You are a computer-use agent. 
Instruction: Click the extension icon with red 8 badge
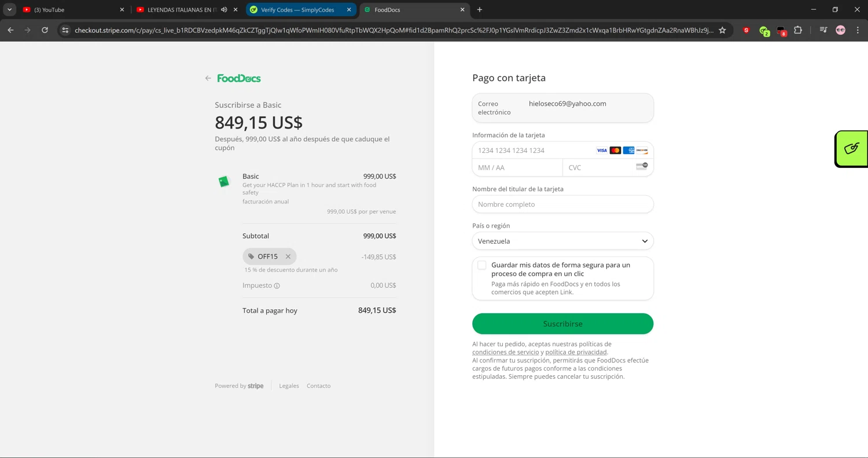(781, 31)
